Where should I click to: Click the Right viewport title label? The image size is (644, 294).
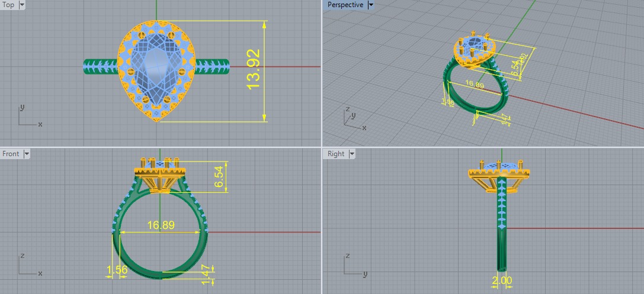(x=336, y=154)
